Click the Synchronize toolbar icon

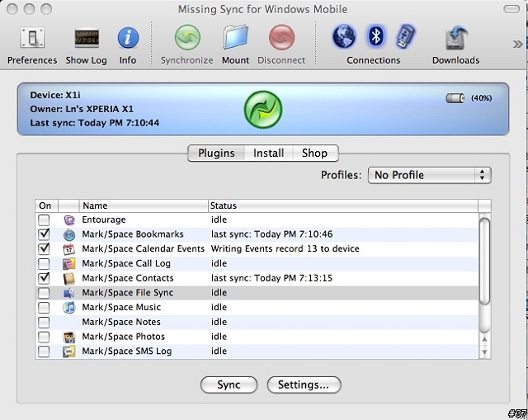tap(187, 37)
